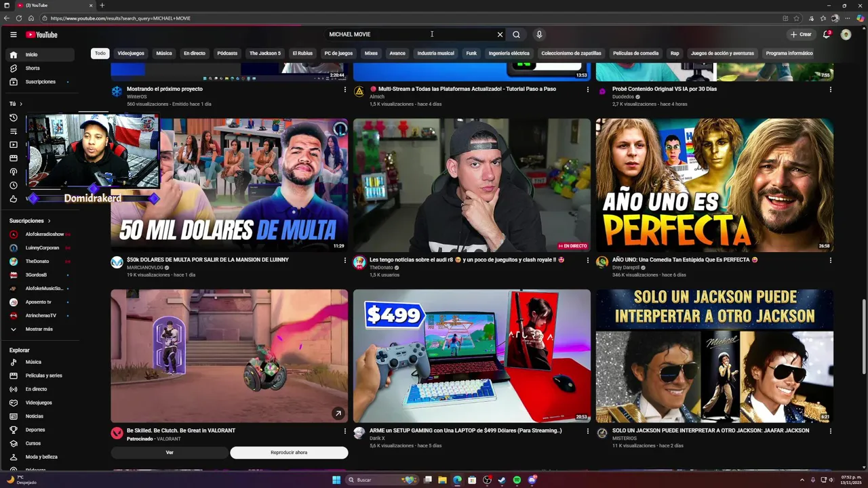Open the Windows Start menu
Image resolution: width=868 pixels, height=488 pixels.
pyautogui.click(x=336, y=480)
